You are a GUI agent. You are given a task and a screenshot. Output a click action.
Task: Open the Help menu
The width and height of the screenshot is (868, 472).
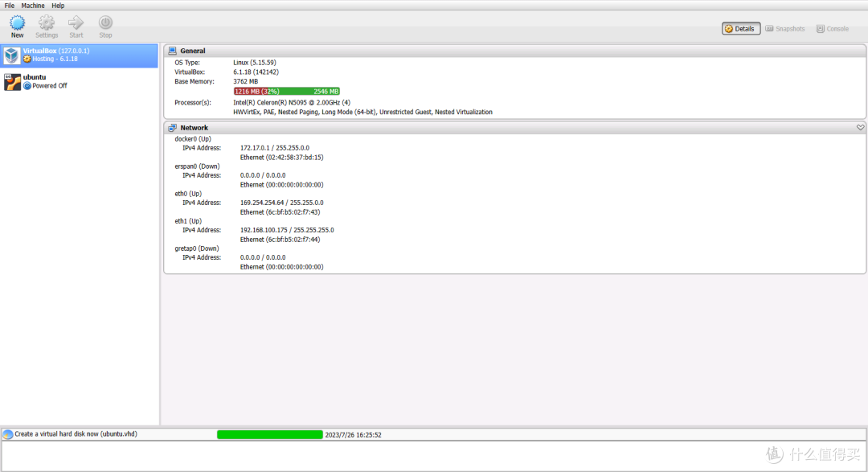coord(58,6)
